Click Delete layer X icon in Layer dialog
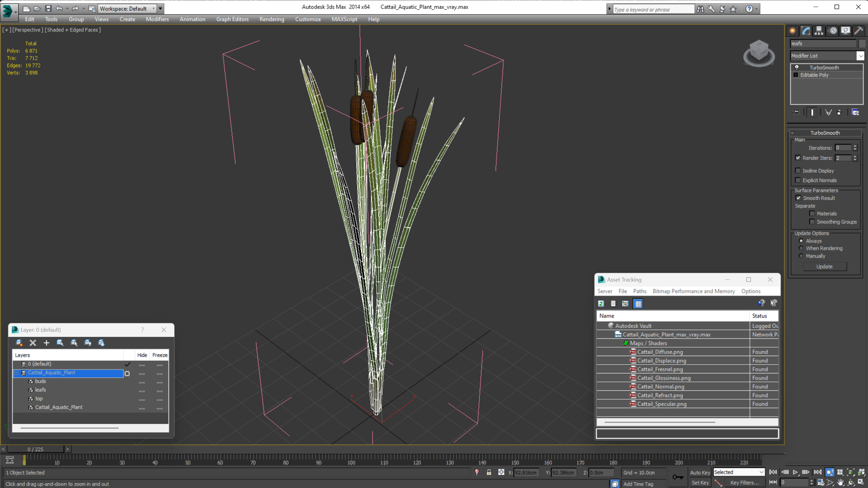The width and height of the screenshot is (868, 488). pyautogui.click(x=33, y=342)
